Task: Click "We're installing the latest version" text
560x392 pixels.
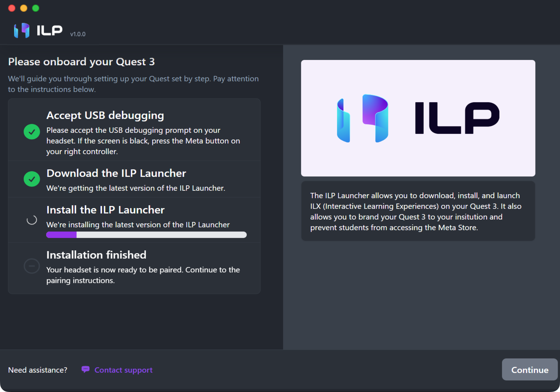Action: [138, 225]
